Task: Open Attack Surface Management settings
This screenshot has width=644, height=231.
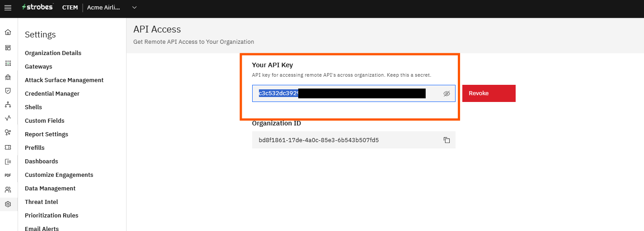Action: 64,80
